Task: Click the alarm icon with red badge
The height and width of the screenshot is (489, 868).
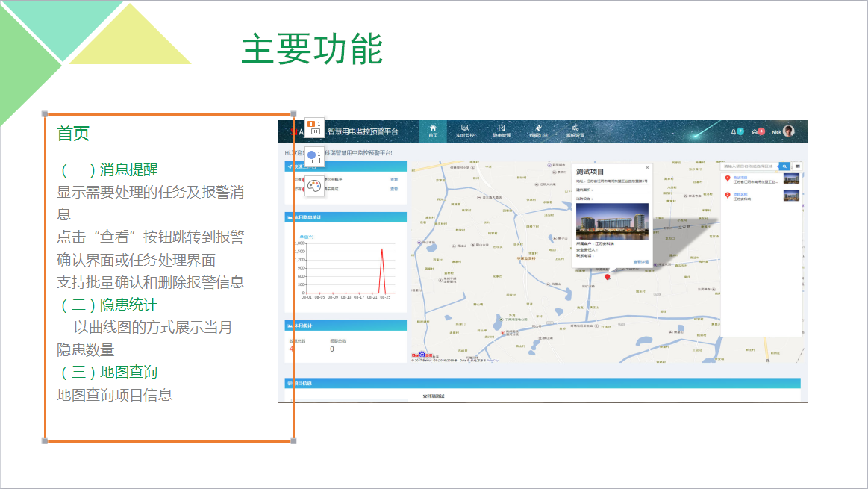Action: 756,131
